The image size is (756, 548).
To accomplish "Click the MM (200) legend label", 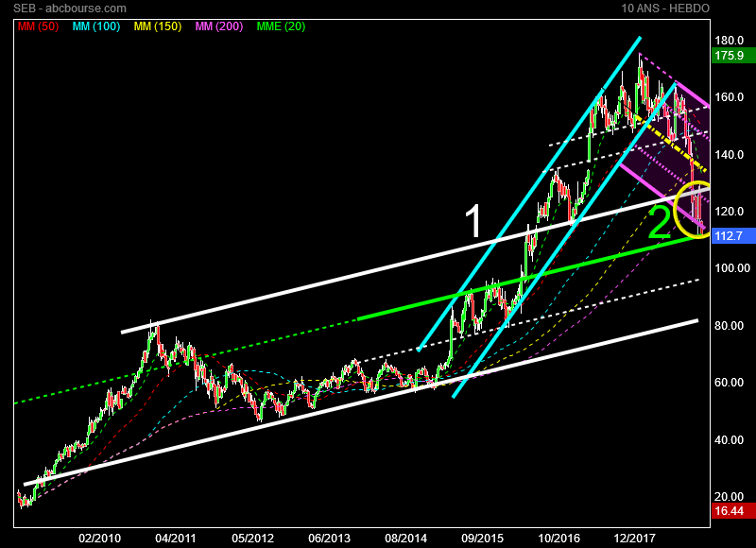I will (219, 26).
